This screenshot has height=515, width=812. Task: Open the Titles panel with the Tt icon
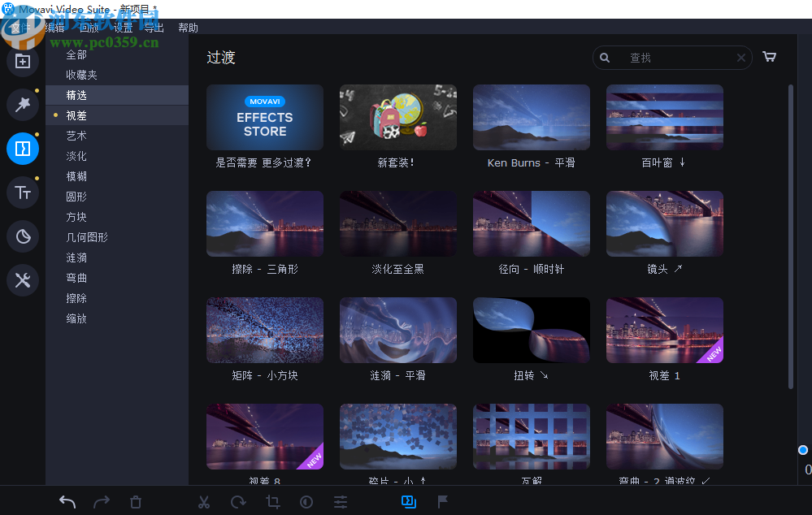pyautogui.click(x=22, y=193)
